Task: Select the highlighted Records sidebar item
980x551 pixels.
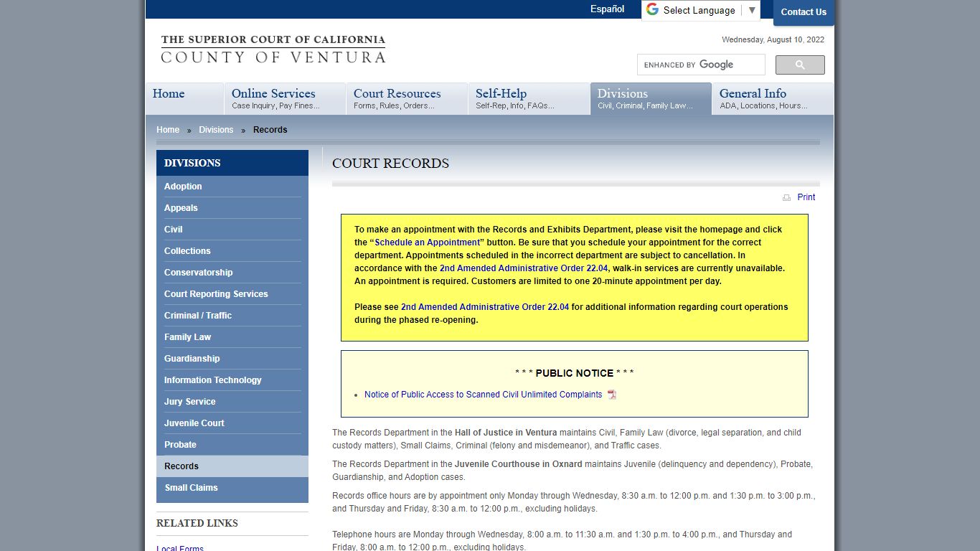Action: click(x=232, y=466)
